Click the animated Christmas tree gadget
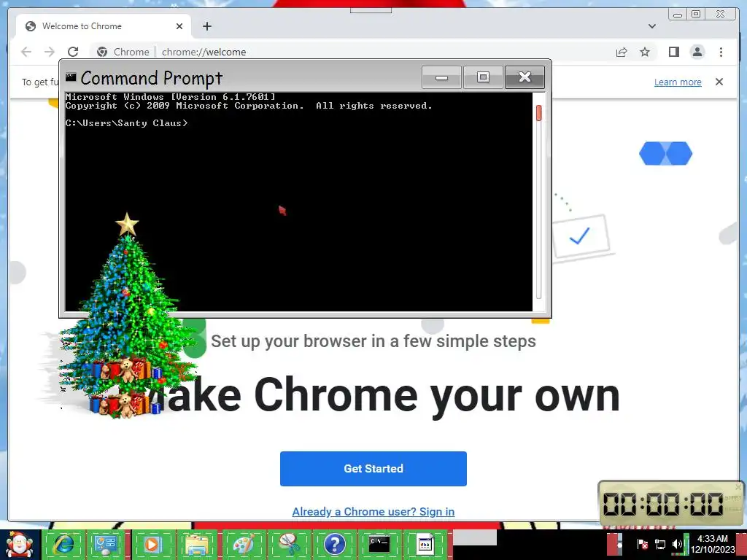 (126, 316)
